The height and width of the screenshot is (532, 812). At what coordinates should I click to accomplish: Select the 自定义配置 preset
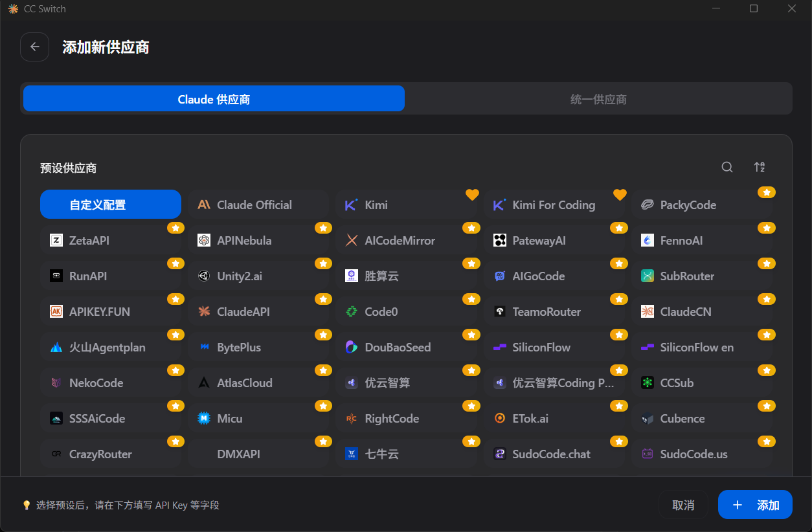point(111,205)
